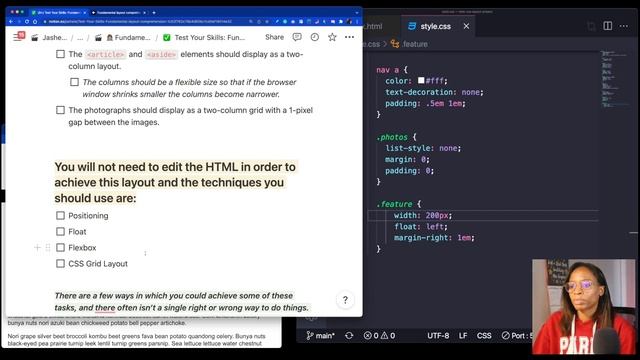Split the VS Code editor right
The height and width of the screenshot is (360, 640).
tap(608, 26)
